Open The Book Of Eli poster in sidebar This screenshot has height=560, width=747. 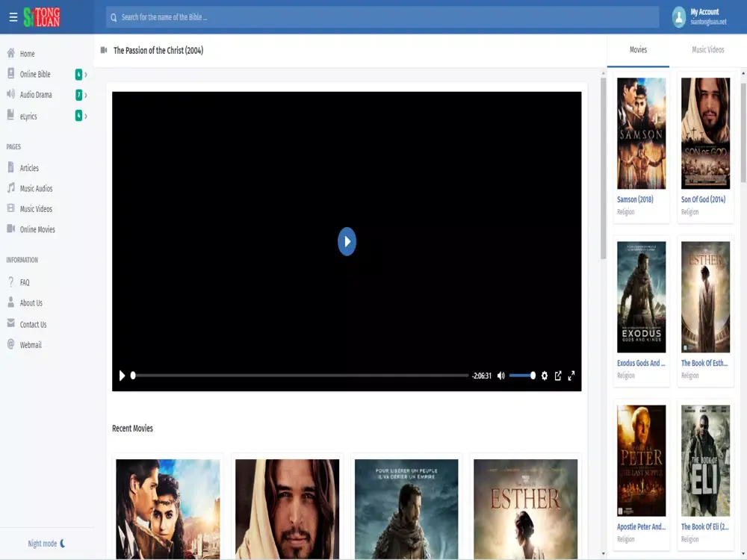tap(706, 461)
